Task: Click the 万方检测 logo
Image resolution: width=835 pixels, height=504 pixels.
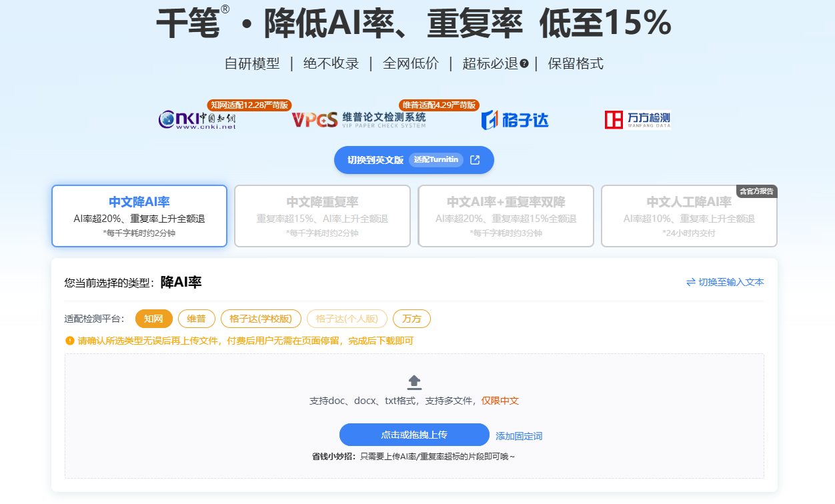Action: pyautogui.click(x=638, y=120)
